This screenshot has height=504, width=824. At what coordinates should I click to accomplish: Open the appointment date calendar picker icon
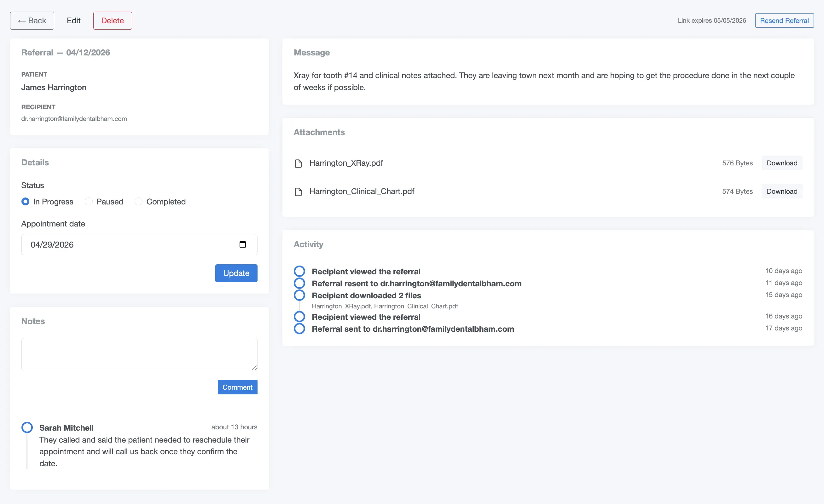[x=242, y=244]
